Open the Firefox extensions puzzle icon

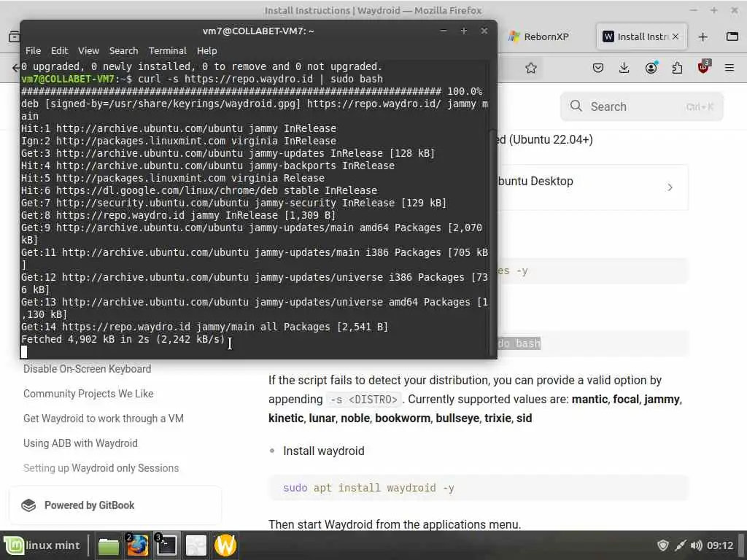click(677, 68)
